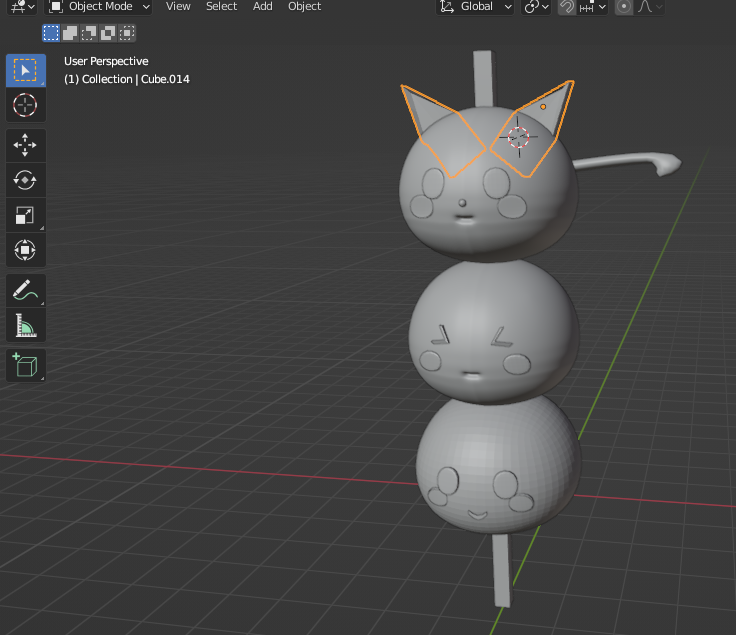Click the 'User Perspective' overlay text
736x635 pixels.
coord(106,61)
